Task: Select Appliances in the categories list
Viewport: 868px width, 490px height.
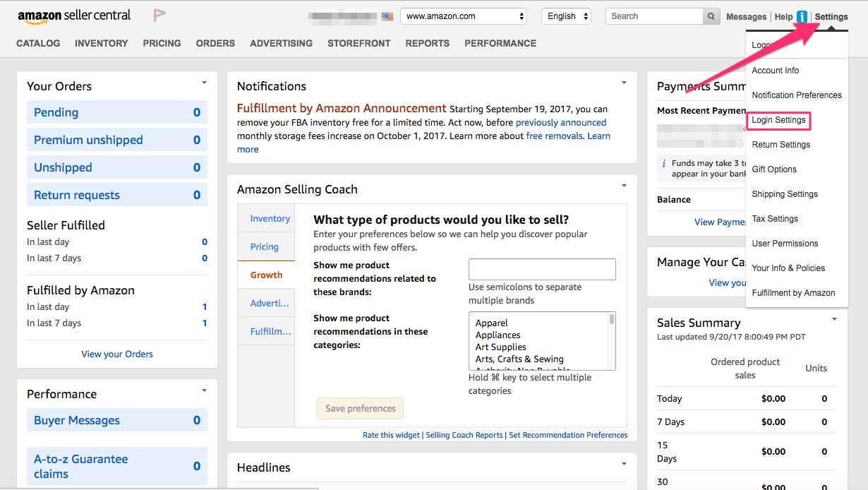Action: point(498,335)
